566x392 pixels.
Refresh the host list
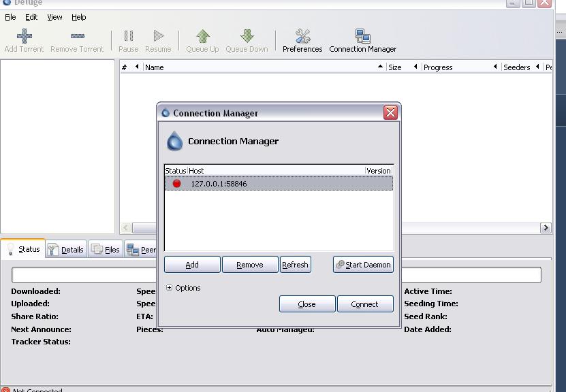tap(296, 265)
